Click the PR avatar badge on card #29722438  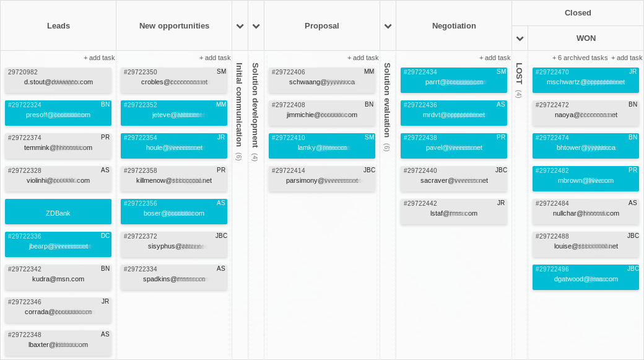501,138
